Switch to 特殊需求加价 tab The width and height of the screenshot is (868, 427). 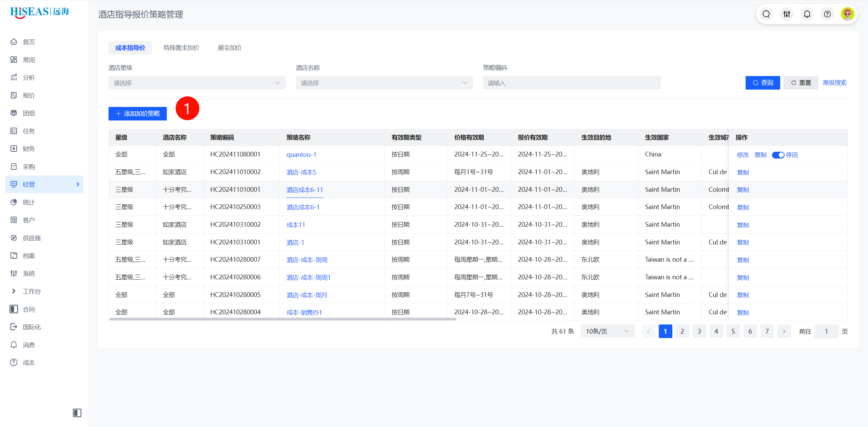click(x=181, y=48)
